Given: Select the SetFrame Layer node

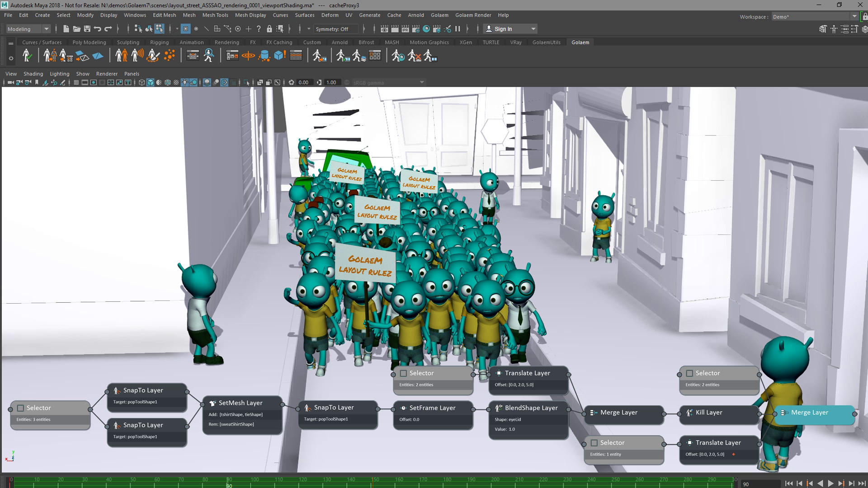Looking at the screenshot, I should pyautogui.click(x=433, y=415).
